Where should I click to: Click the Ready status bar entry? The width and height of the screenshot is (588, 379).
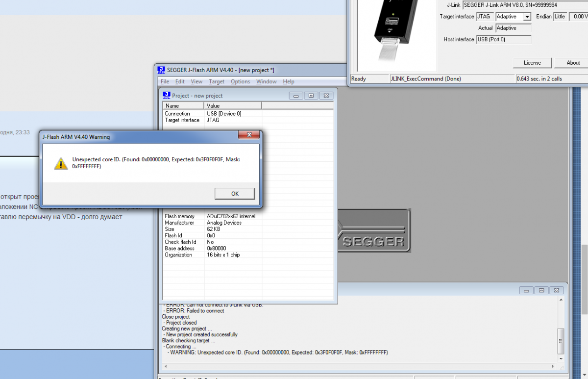coord(369,79)
